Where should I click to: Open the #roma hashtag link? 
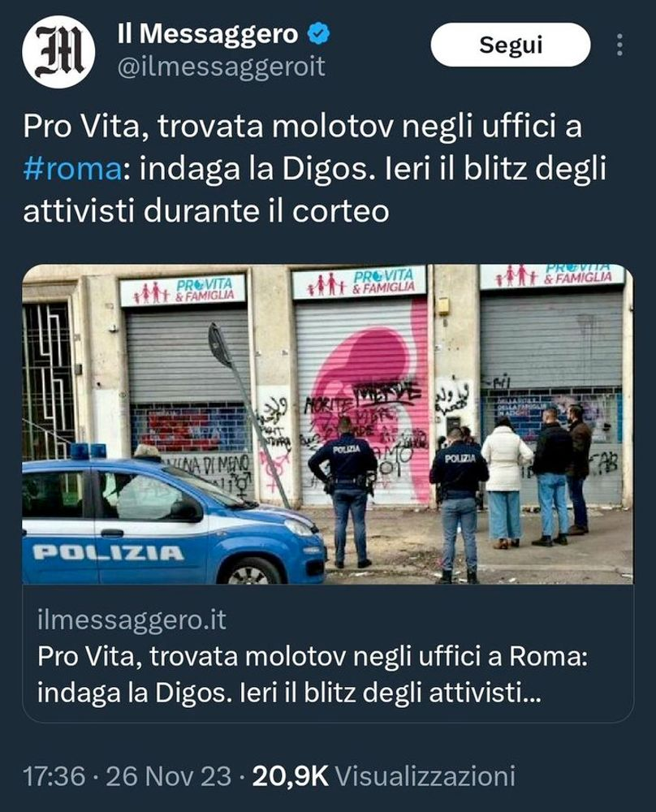pyautogui.click(x=72, y=169)
